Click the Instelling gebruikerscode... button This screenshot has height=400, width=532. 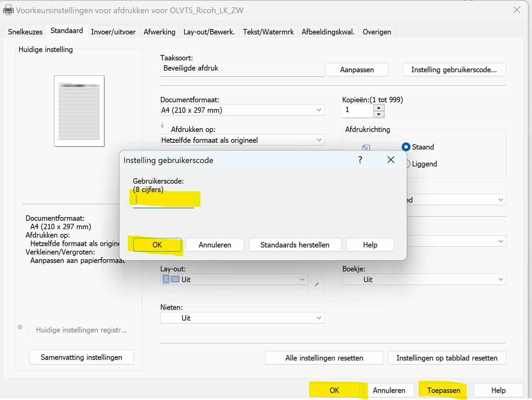[x=454, y=70]
